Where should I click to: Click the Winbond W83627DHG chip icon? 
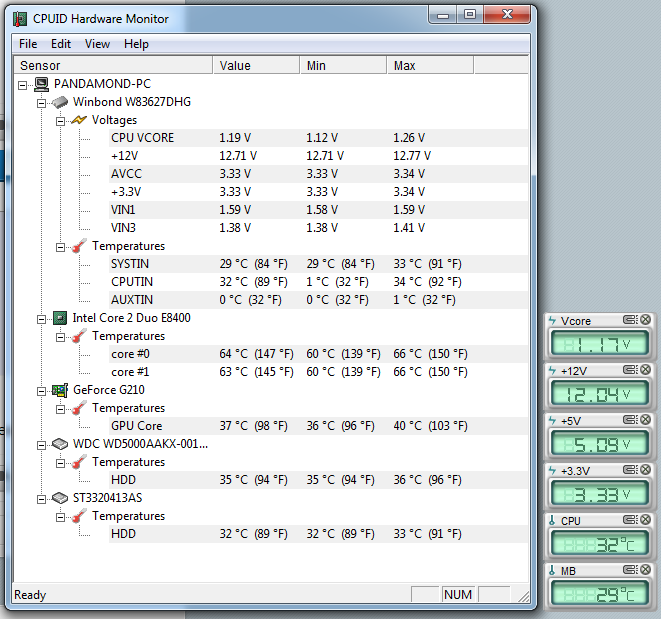tap(60, 102)
